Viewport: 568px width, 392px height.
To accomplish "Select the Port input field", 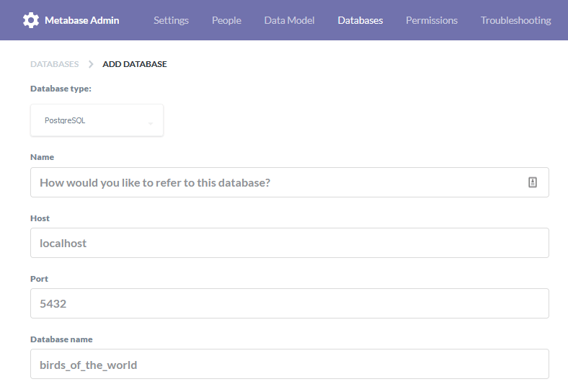I will click(289, 303).
